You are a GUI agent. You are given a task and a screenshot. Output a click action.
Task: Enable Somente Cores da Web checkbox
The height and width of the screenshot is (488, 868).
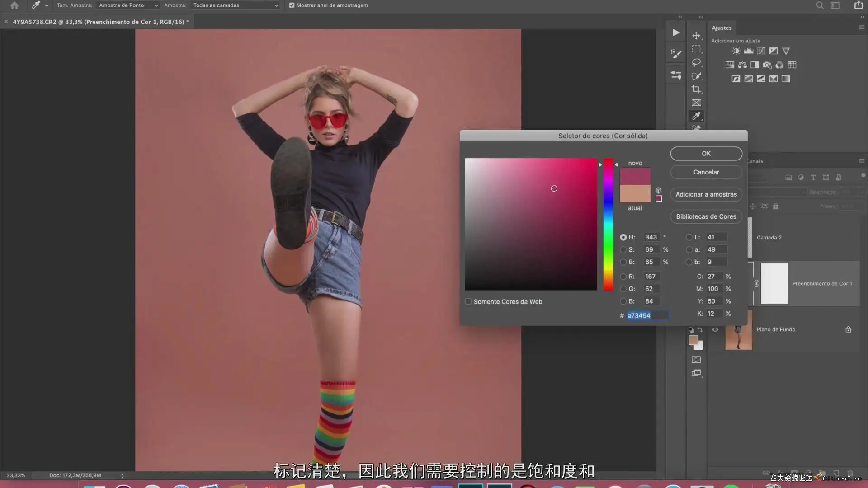(x=468, y=301)
